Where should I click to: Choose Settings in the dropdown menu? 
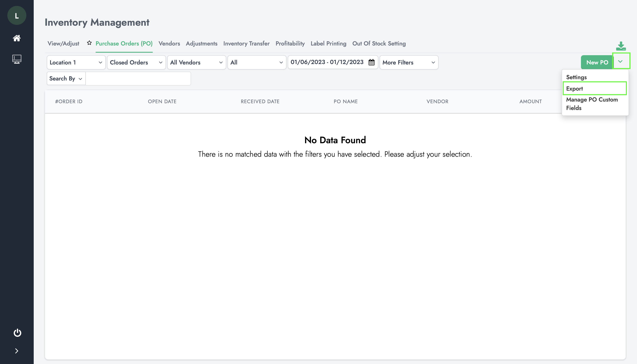click(577, 77)
